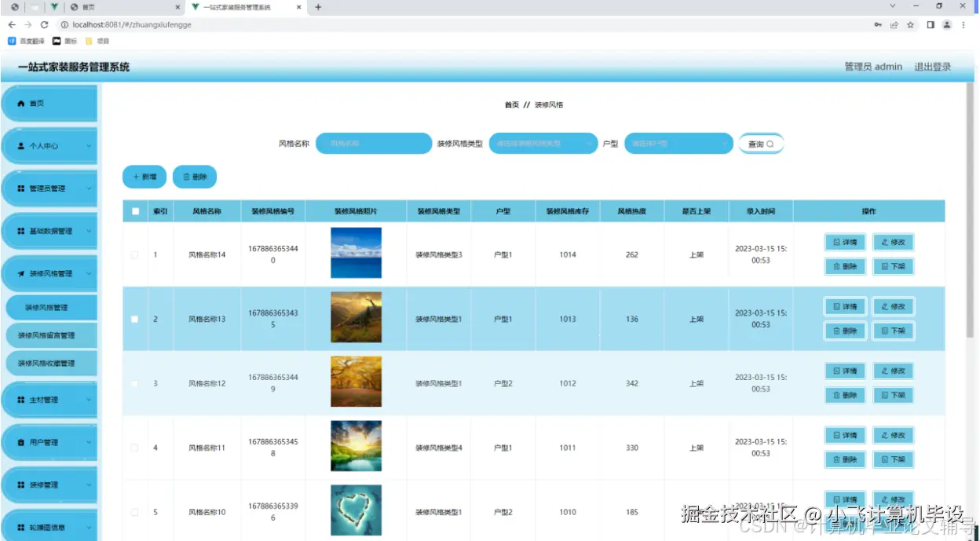Click the grid icon next to 轮播图信息
Image resolution: width=980 pixels, height=541 pixels.
pos(21,527)
